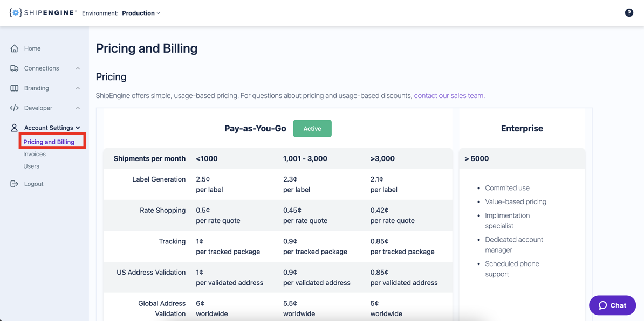The image size is (644, 321).
Task: Click the 5.5¢ worldwide price
Action: click(299, 309)
